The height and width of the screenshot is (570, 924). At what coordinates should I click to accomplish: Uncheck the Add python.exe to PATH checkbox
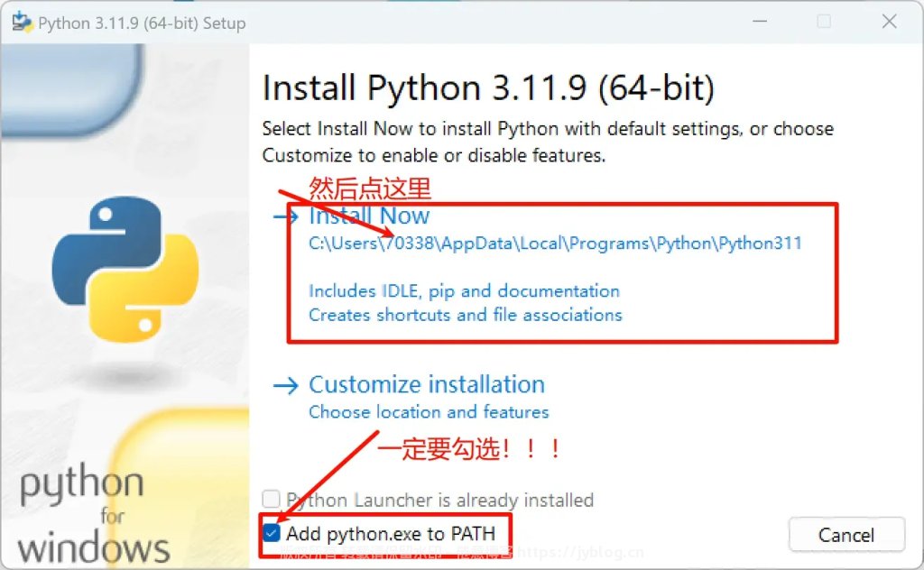[272, 533]
